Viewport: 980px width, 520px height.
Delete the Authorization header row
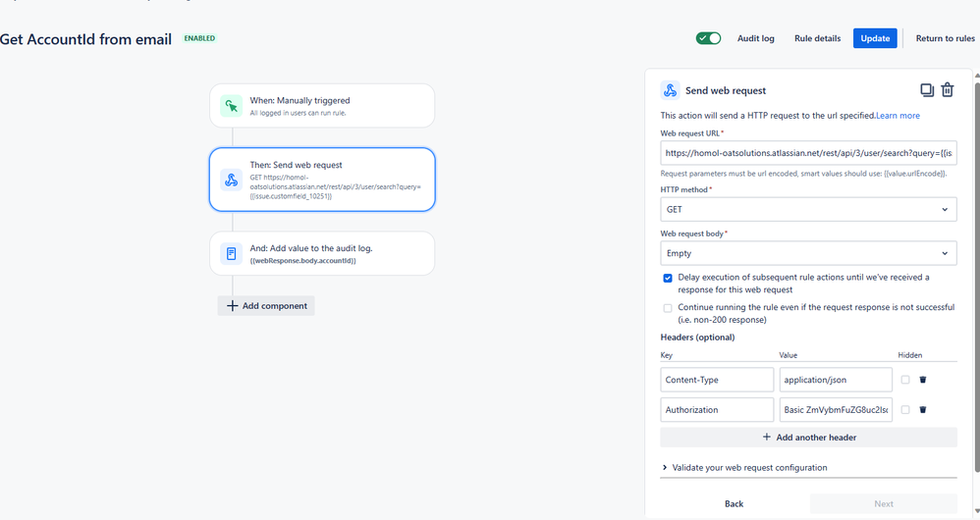tap(922, 409)
